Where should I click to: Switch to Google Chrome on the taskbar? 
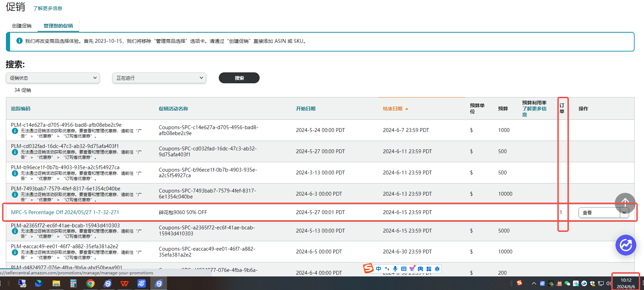coord(90,283)
